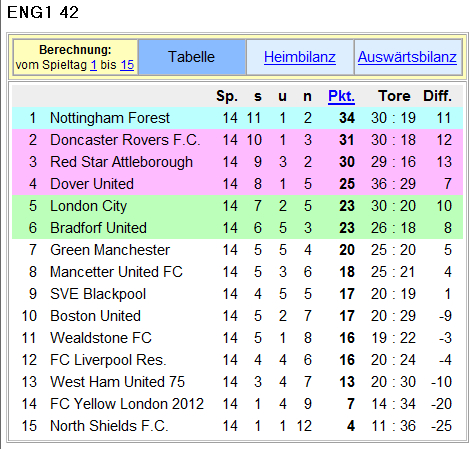The height and width of the screenshot is (449, 474).
Task: Click the Boston United team name
Action: click(x=96, y=316)
